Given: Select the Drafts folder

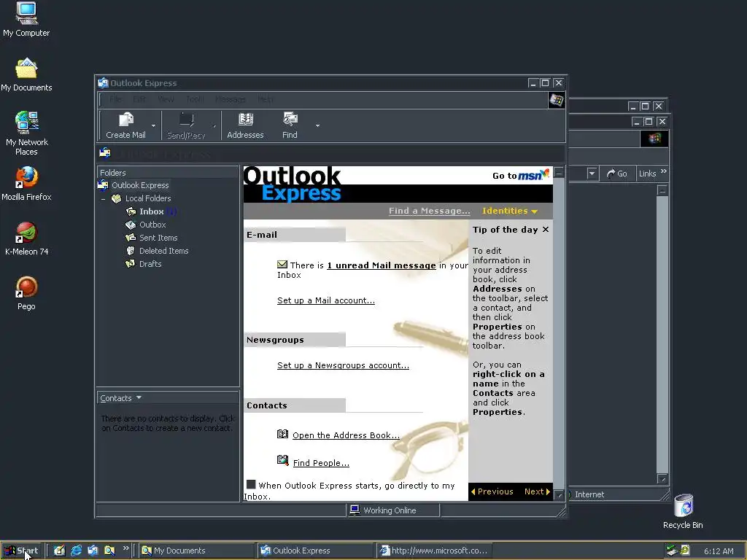Looking at the screenshot, I should click(x=150, y=264).
